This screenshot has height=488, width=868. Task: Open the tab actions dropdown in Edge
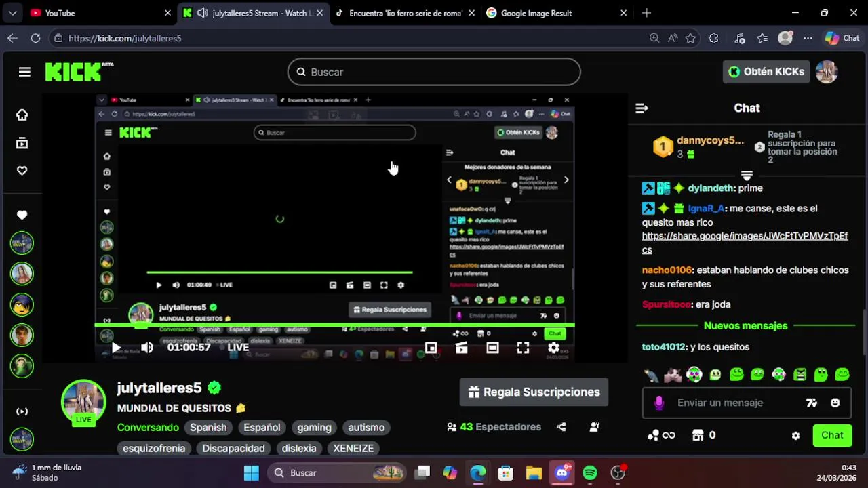click(x=14, y=13)
